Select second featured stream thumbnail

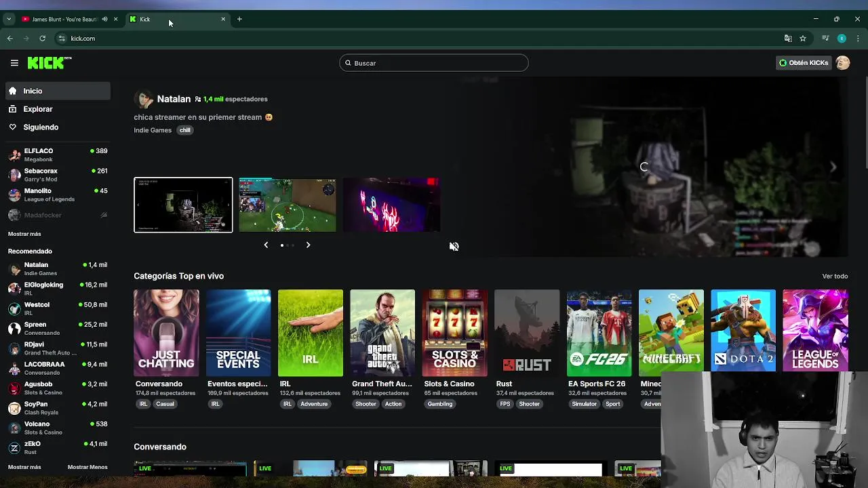click(x=288, y=205)
